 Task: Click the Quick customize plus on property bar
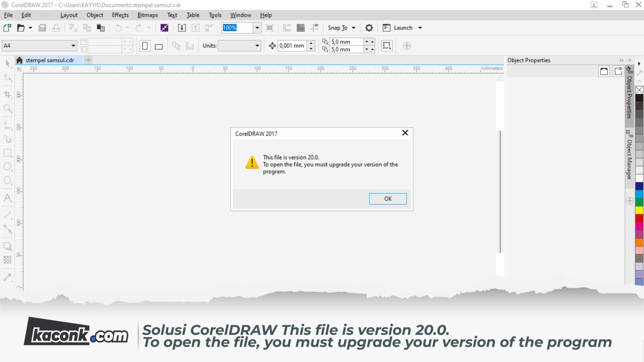[407, 46]
